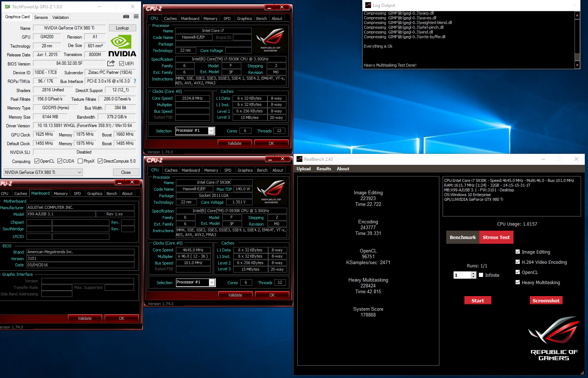Image resolution: width=588 pixels, height=378 pixels.
Task: Open the Results menu in RealBench
Action: pos(324,169)
